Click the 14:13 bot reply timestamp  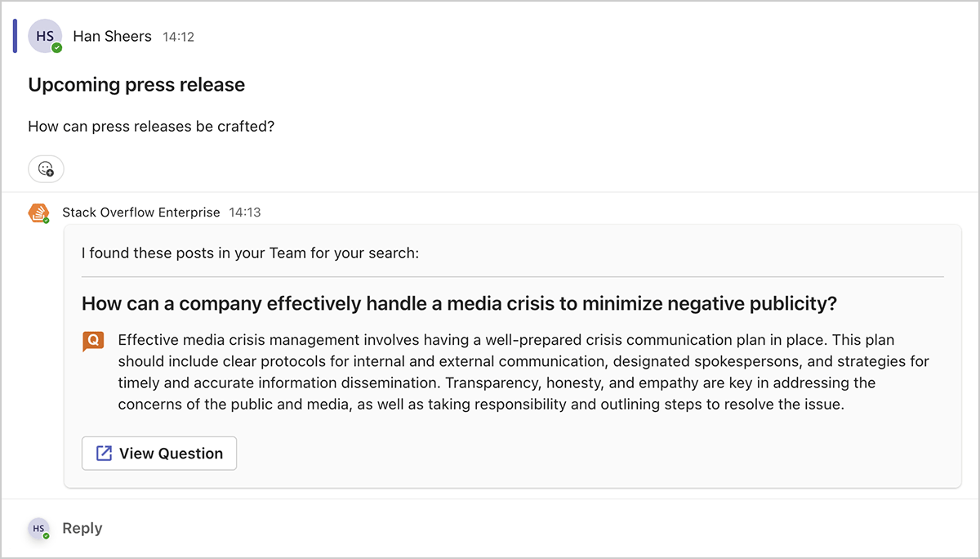click(244, 212)
